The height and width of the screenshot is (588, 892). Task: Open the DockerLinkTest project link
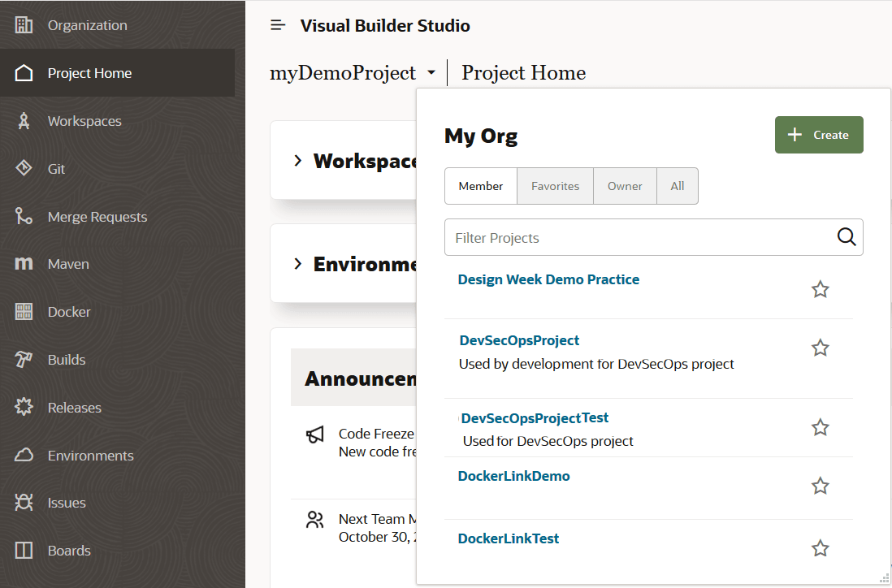(509, 538)
